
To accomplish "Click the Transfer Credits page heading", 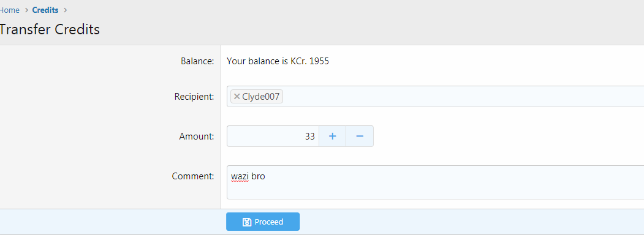I will click(x=49, y=29).
